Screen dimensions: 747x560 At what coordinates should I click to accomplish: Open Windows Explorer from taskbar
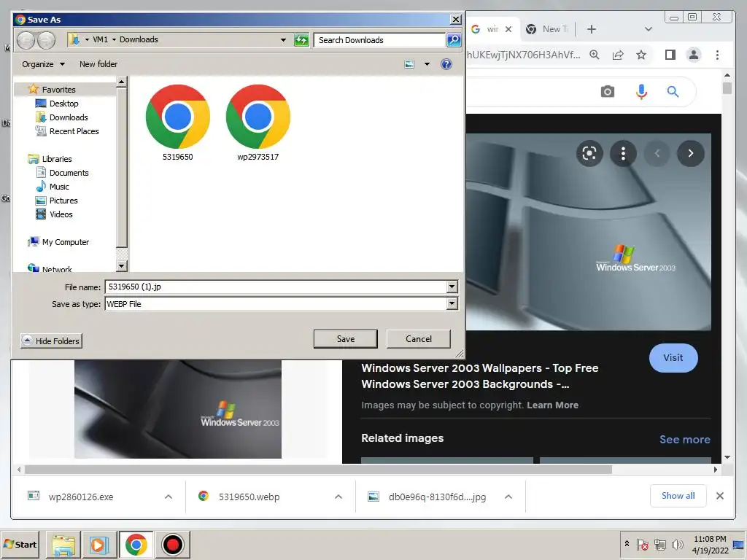click(x=63, y=544)
